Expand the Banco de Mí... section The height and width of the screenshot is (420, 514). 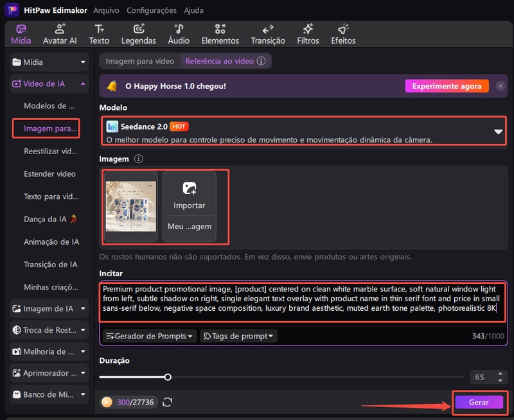tap(49, 394)
